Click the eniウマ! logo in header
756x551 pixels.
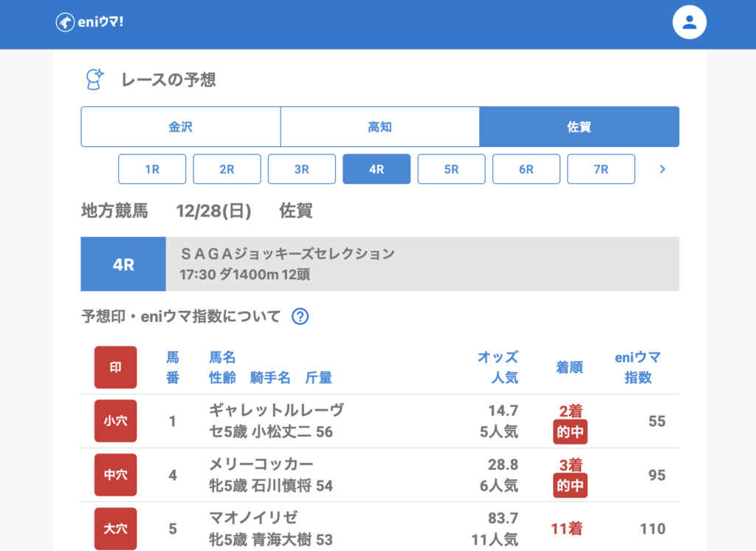pos(89,22)
